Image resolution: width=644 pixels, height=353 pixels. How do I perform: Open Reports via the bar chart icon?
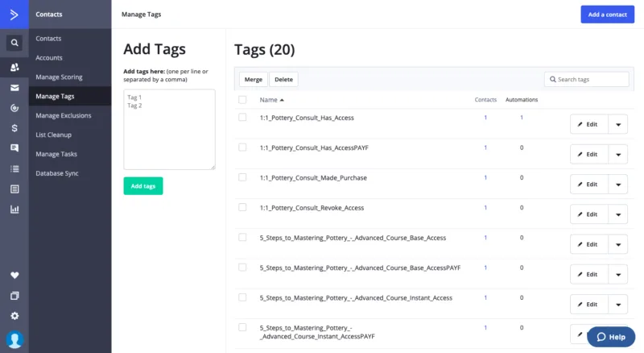tap(14, 209)
